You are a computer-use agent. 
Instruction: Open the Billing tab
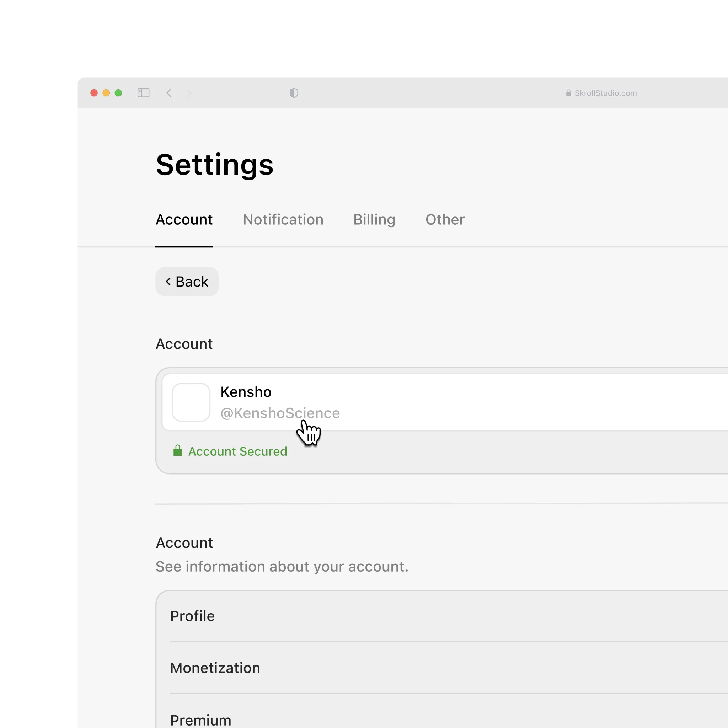coord(374,220)
